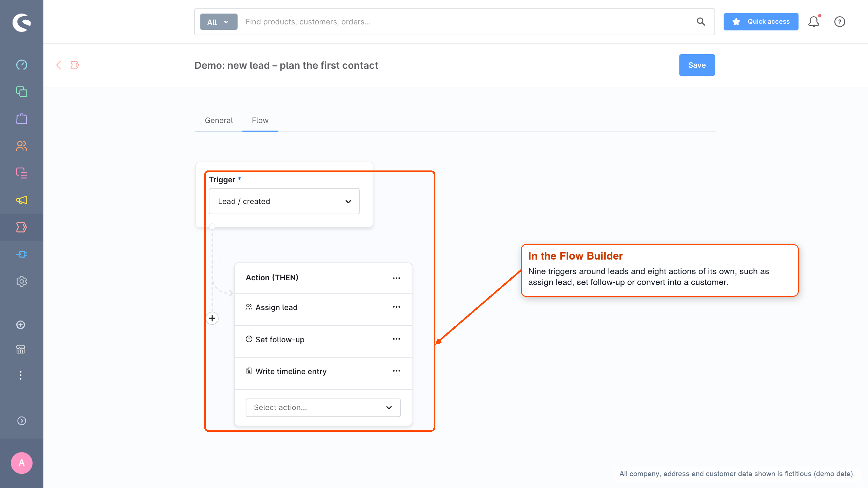Click the Assign lead action row
Image resolution: width=868 pixels, height=488 pixels.
[x=323, y=309]
